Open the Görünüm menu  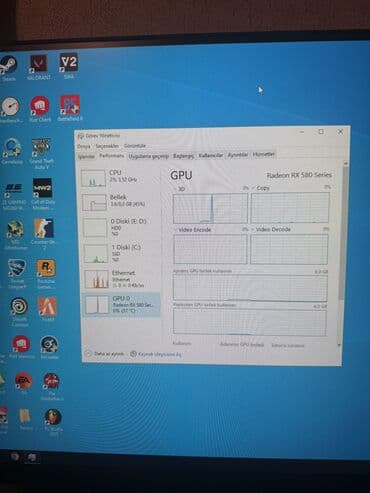point(135,146)
